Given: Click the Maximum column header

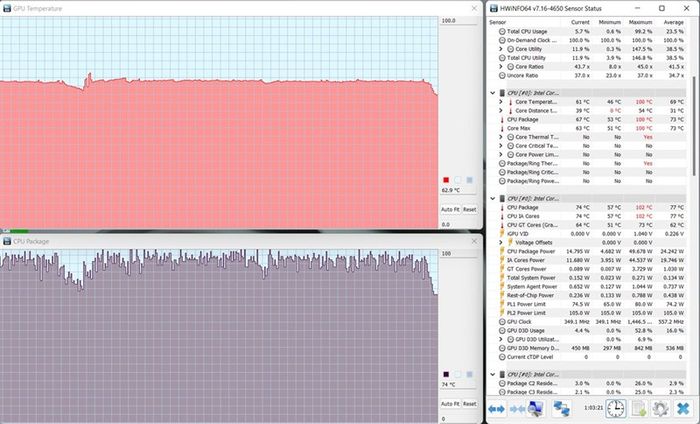Looking at the screenshot, I should pyautogui.click(x=641, y=22).
